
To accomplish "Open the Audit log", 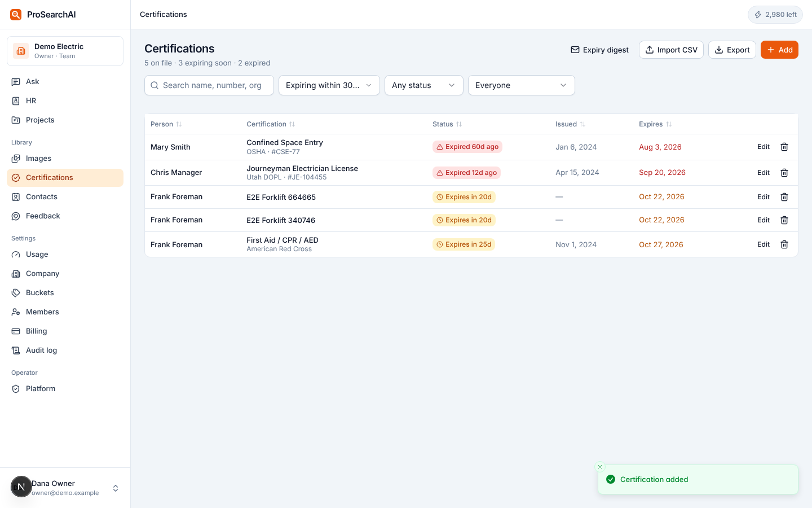I will tap(65, 351).
